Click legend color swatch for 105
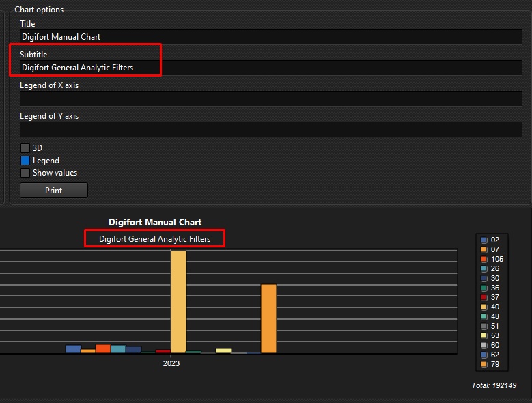Viewport: 532px width, 403px height. click(x=484, y=259)
